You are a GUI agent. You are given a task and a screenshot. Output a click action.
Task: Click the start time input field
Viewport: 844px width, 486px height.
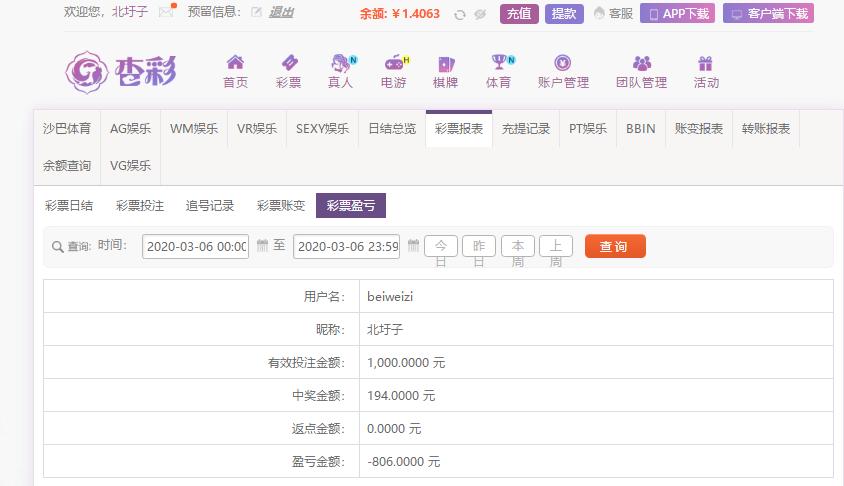(196, 246)
